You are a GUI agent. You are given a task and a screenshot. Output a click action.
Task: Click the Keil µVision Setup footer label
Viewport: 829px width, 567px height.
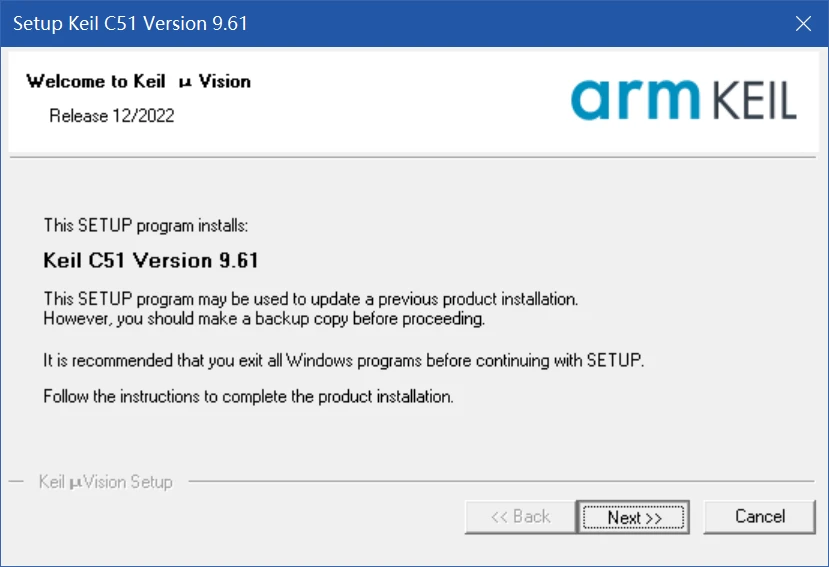tap(105, 482)
